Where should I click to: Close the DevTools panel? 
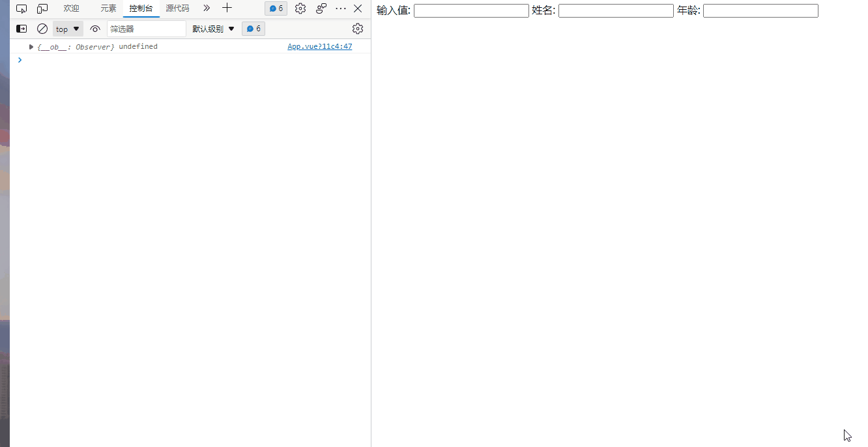(358, 8)
